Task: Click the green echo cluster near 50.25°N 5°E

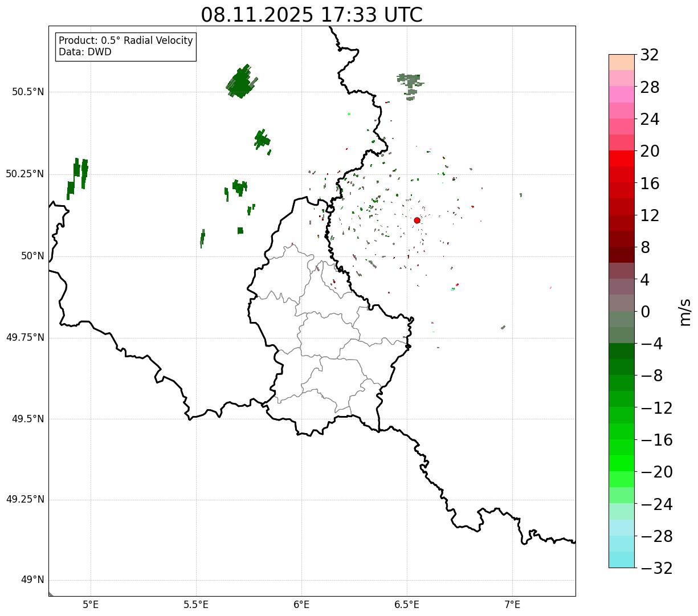Action: click(77, 178)
